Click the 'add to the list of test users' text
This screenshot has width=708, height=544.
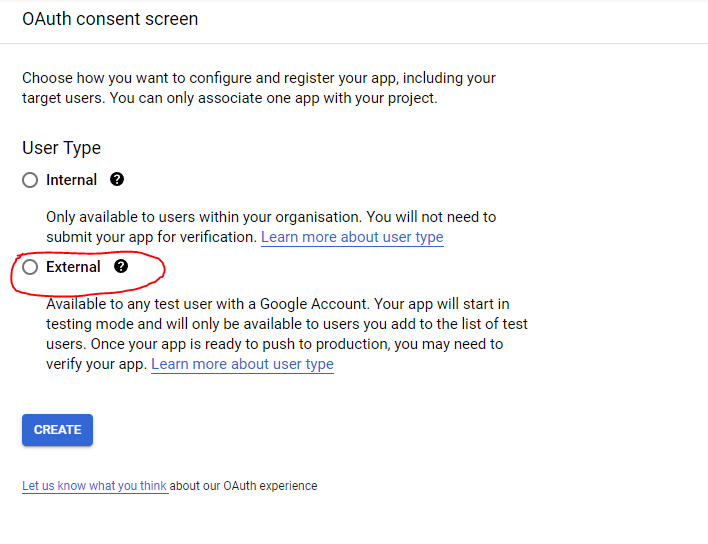point(420,324)
